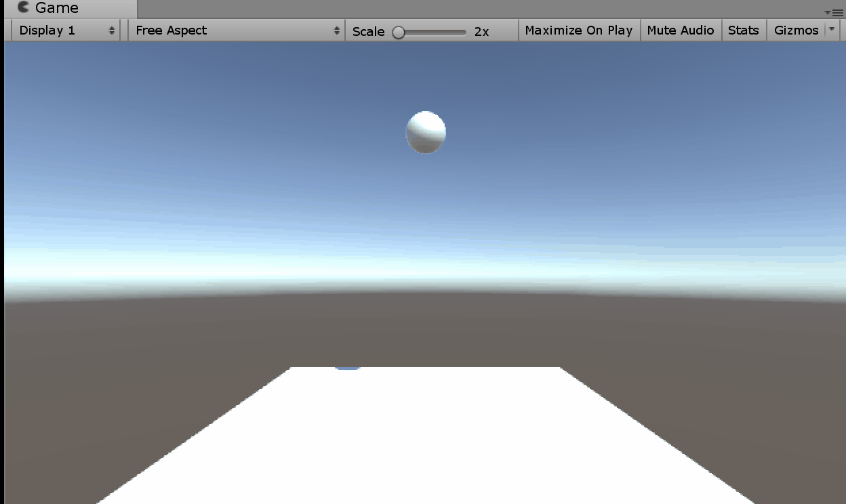Expand the Gizmos dropdown arrow
The height and width of the screenshot is (504, 846).
tap(832, 30)
